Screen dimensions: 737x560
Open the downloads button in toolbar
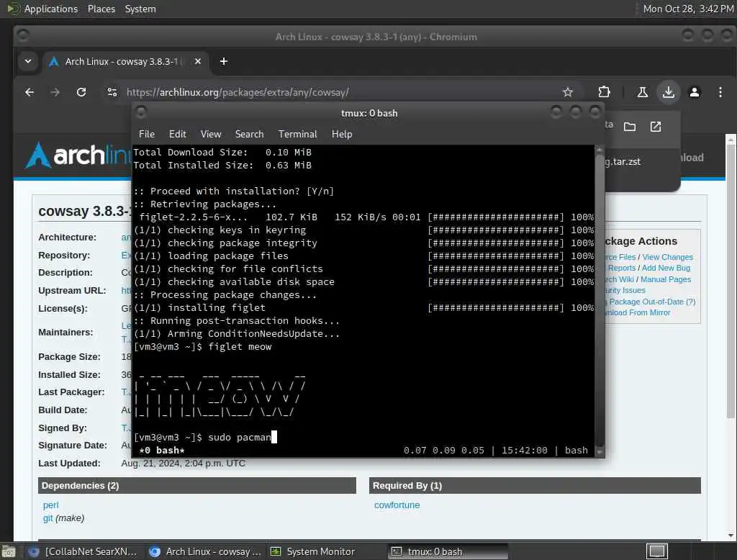669,92
